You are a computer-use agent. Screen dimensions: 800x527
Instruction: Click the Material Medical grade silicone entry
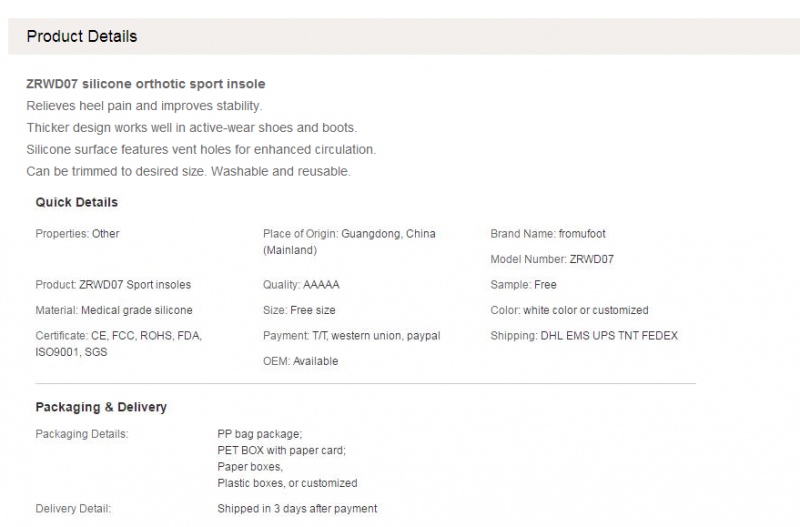coord(114,310)
